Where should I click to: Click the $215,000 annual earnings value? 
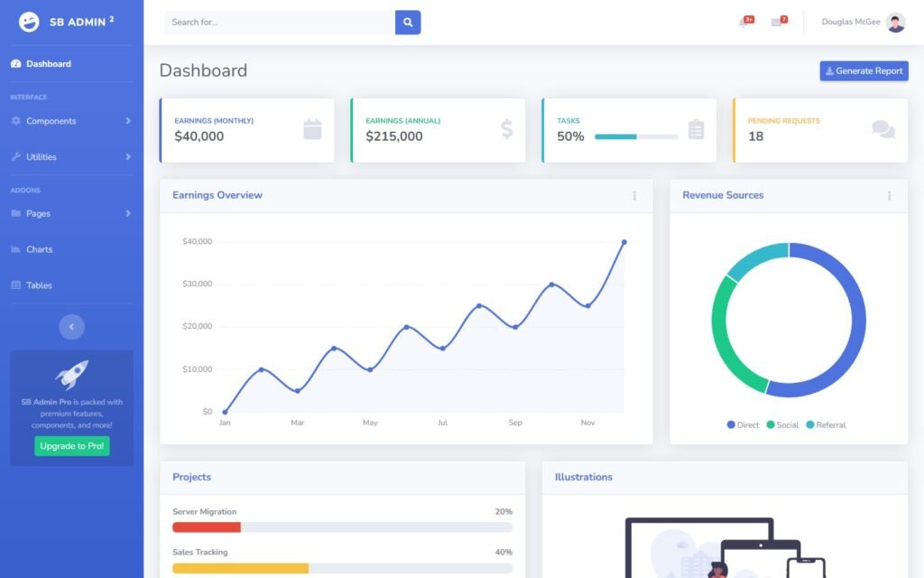tap(394, 136)
